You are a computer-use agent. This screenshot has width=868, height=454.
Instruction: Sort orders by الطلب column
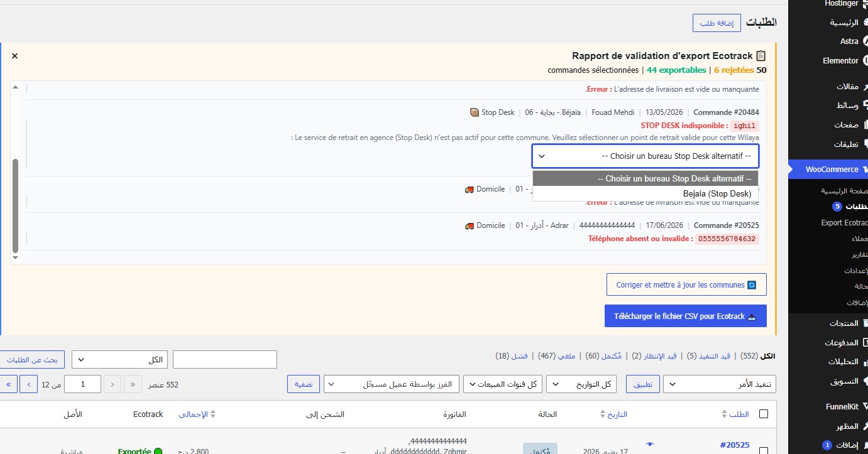pos(735,414)
